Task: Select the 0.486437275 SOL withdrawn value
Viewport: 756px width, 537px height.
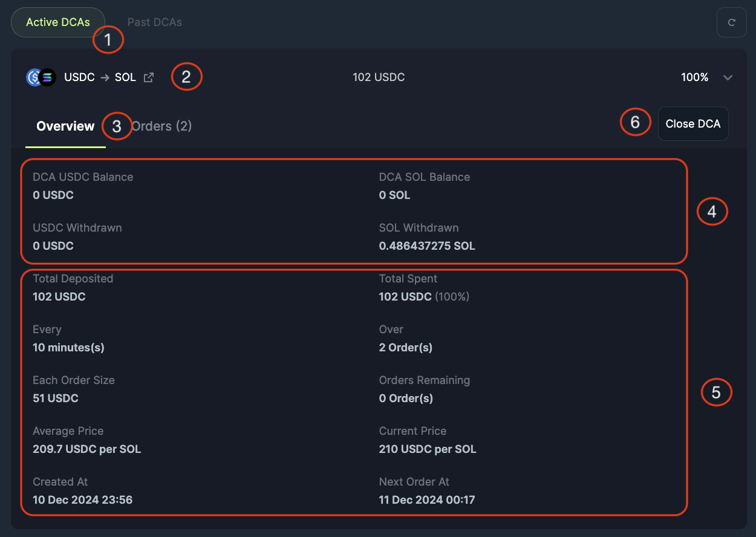Action: 427,246
